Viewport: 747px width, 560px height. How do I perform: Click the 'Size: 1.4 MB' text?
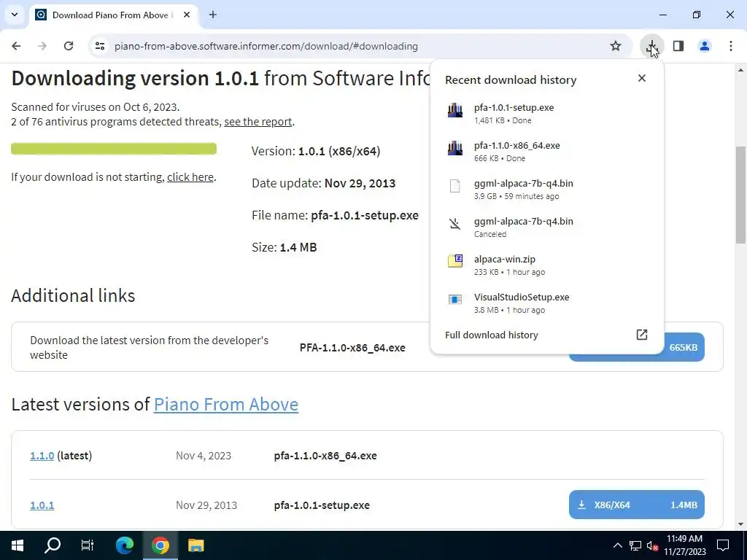[284, 247]
